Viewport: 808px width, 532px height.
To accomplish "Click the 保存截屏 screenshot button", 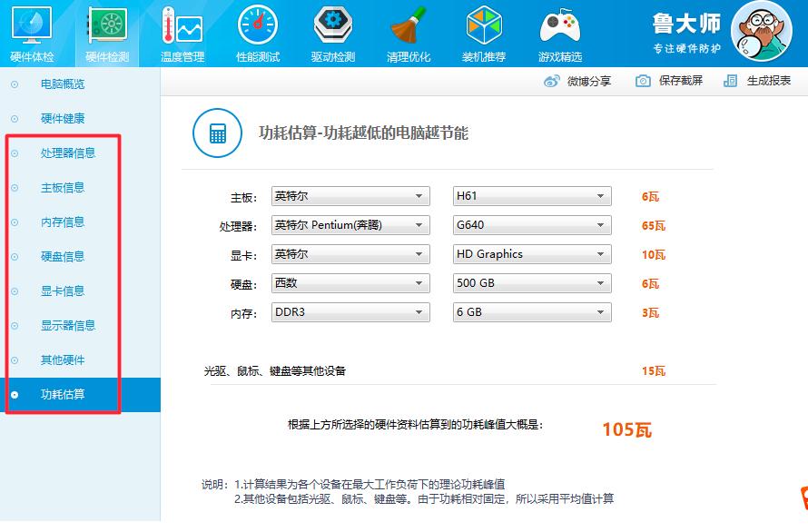I will 670,81.
